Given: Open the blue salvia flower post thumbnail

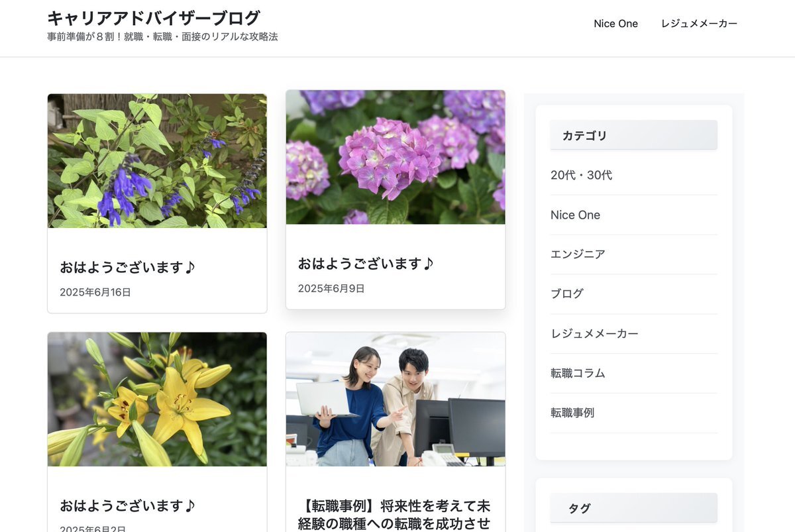Looking at the screenshot, I should (157, 161).
